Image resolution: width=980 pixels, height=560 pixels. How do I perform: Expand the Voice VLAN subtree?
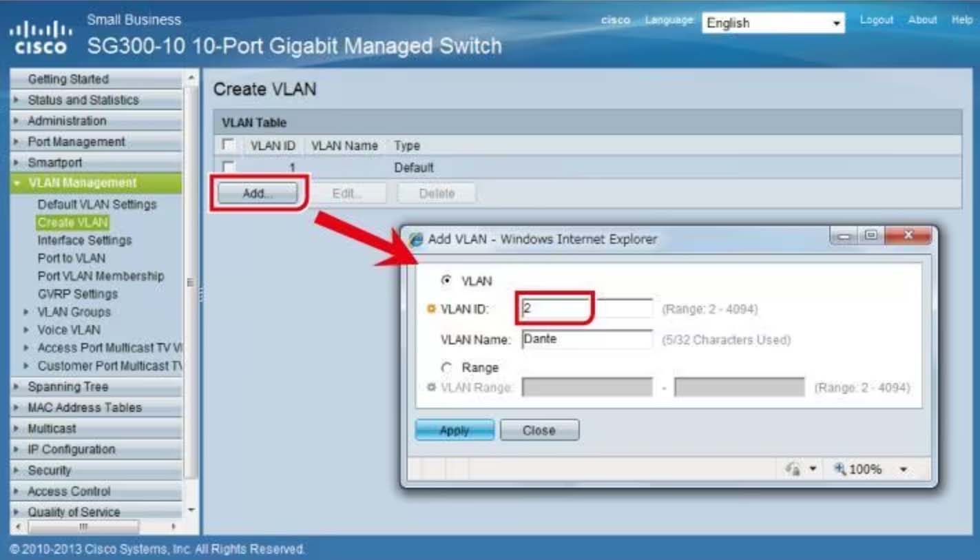26,330
